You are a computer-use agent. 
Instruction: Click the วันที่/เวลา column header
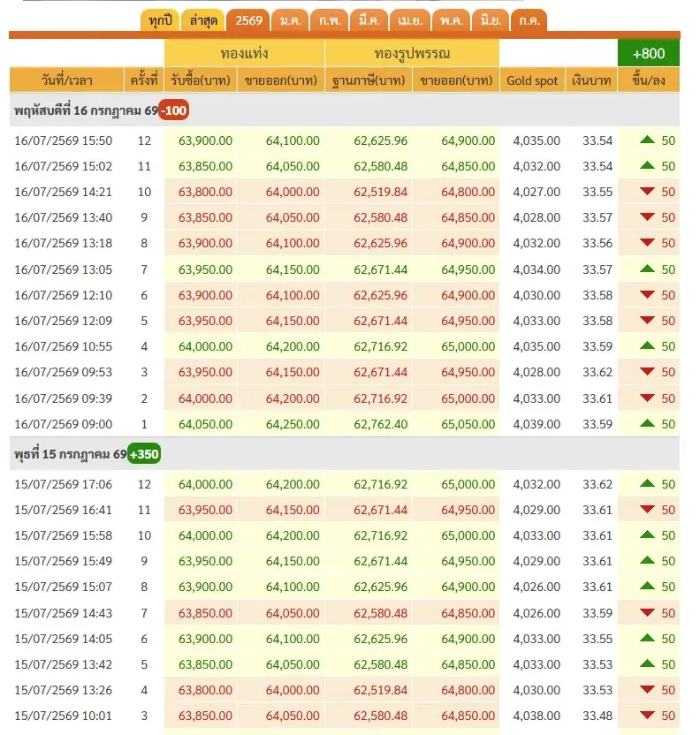(x=66, y=80)
